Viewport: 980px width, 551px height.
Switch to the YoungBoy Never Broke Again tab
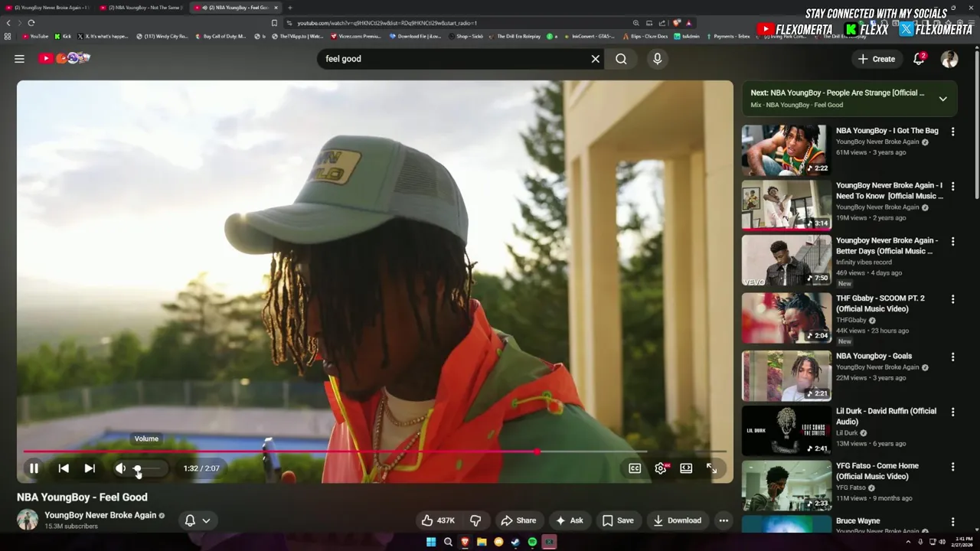click(48, 8)
